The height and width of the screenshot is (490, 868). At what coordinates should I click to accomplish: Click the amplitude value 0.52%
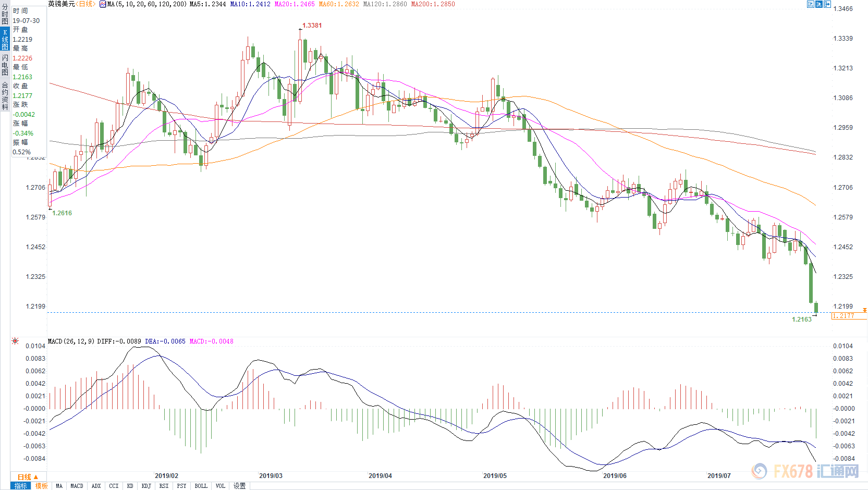pos(22,152)
